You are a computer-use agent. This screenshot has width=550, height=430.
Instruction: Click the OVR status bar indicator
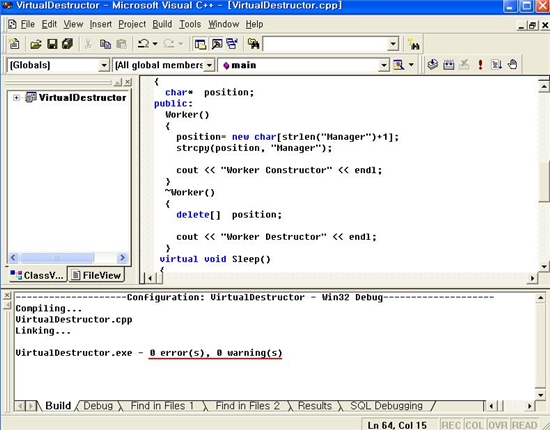coord(497,425)
